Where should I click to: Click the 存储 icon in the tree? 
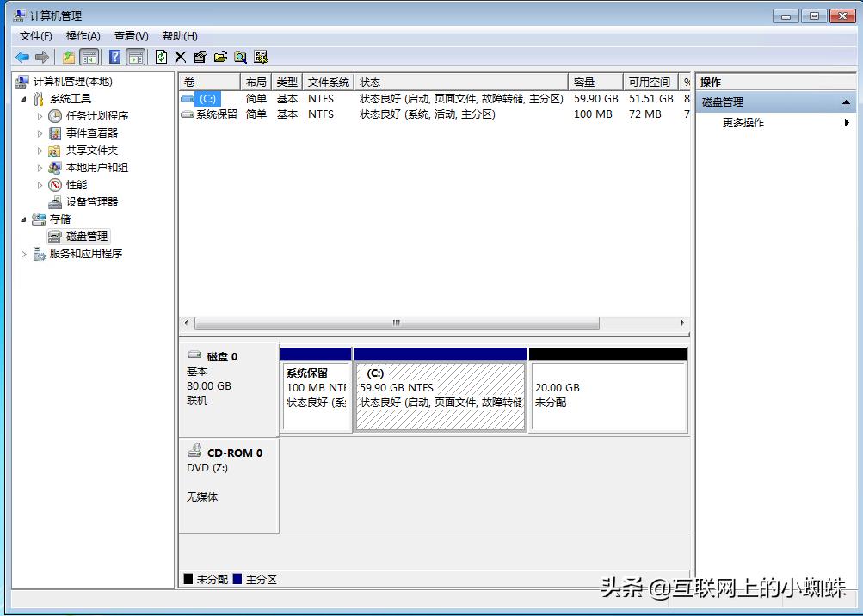pos(39,219)
